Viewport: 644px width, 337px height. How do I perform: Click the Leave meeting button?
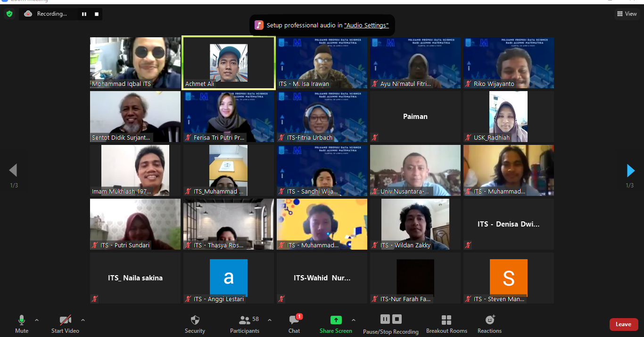click(623, 324)
